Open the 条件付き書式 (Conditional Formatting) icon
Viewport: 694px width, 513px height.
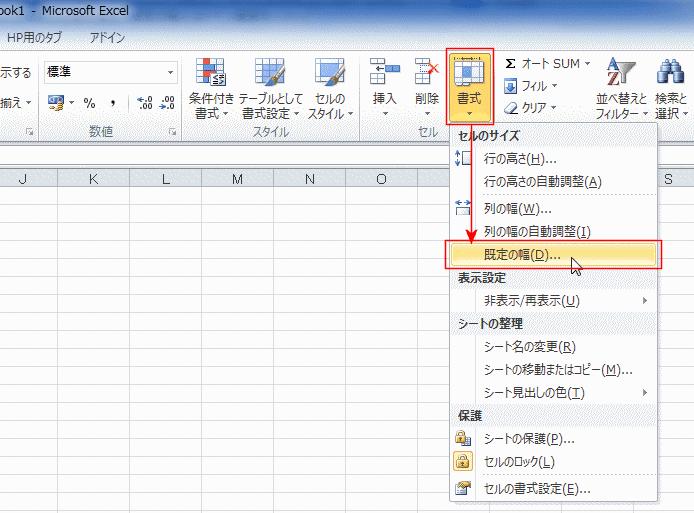211,72
